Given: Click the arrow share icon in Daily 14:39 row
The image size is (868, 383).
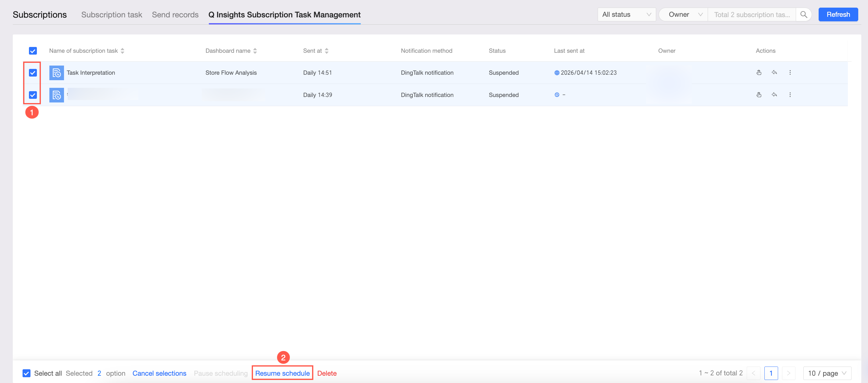Looking at the screenshot, I should pyautogui.click(x=774, y=95).
